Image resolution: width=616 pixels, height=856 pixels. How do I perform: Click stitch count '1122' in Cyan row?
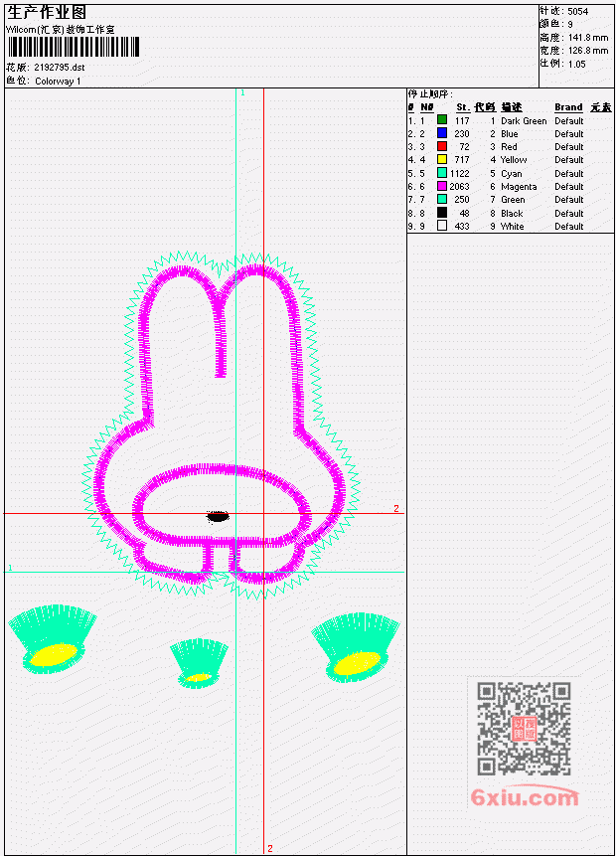tap(459, 174)
